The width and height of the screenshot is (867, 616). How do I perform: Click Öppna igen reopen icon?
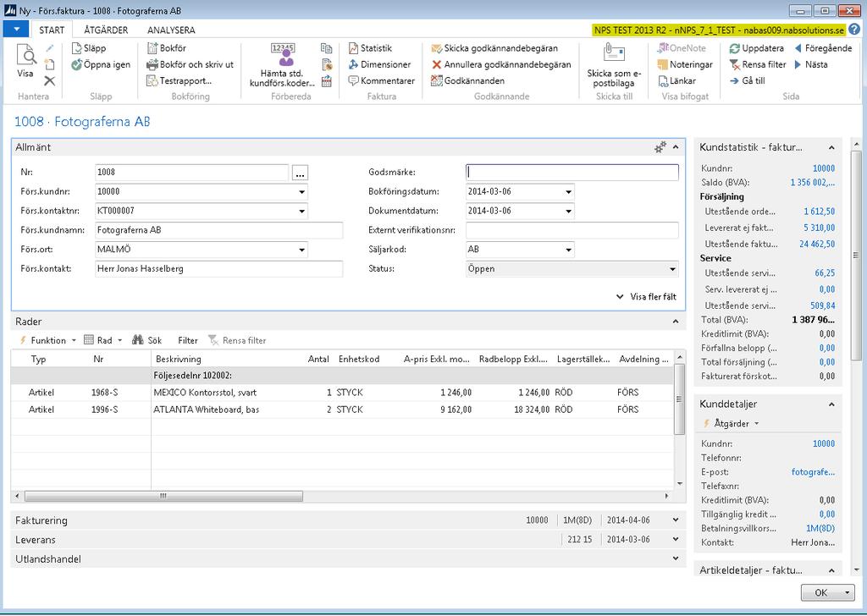tap(77, 64)
